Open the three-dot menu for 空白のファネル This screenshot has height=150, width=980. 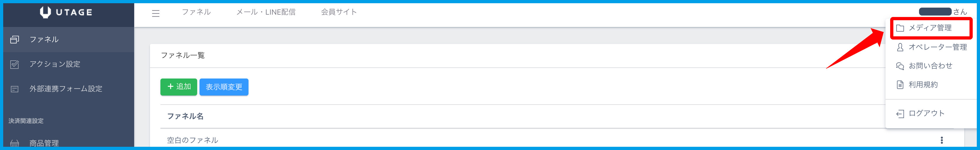(942, 140)
